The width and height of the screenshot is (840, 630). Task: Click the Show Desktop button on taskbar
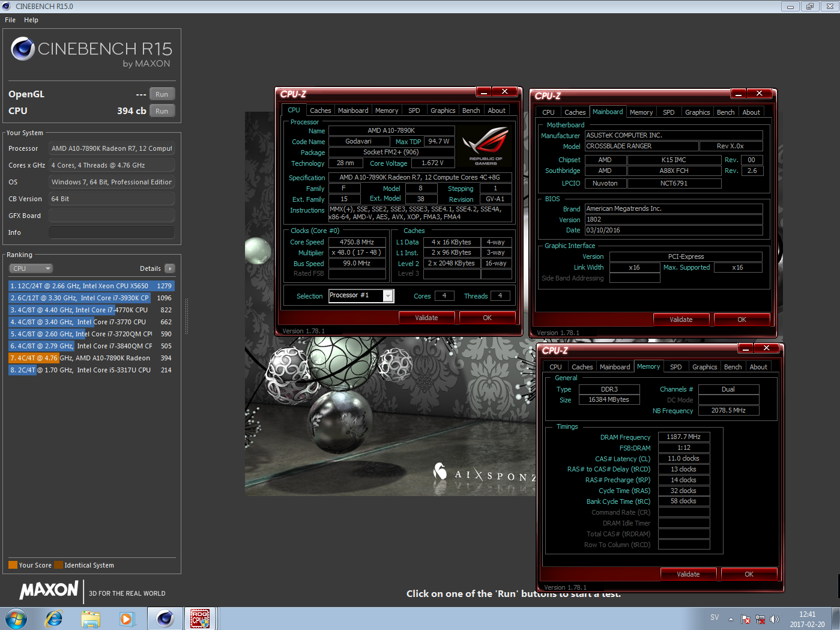pos(836,619)
